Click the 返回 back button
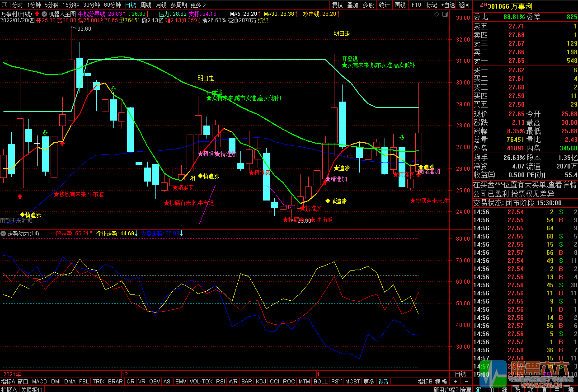The width and height of the screenshot is (578, 392). pos(464,5)
